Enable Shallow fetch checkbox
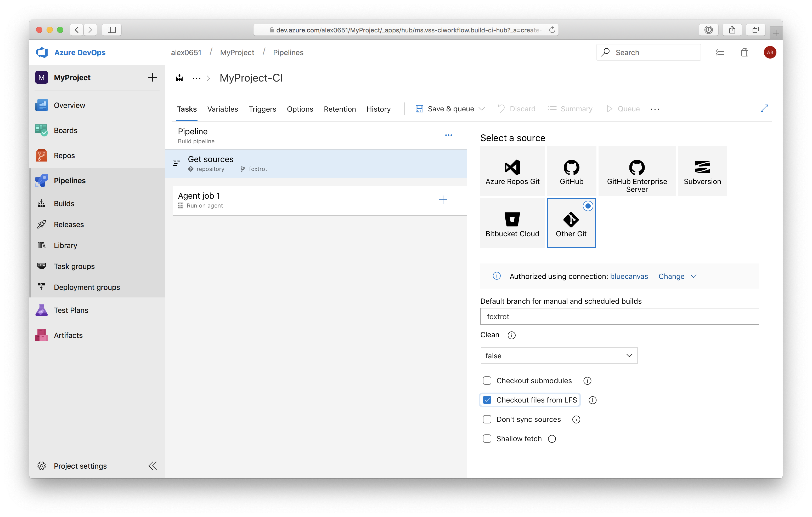The image size is (812, 517). (487, 439)
